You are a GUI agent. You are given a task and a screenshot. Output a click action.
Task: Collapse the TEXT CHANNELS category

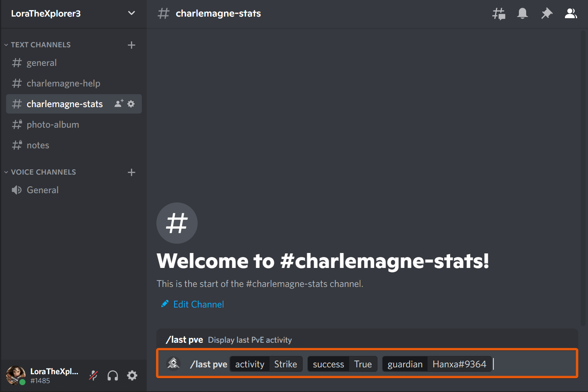click(38, 45)
